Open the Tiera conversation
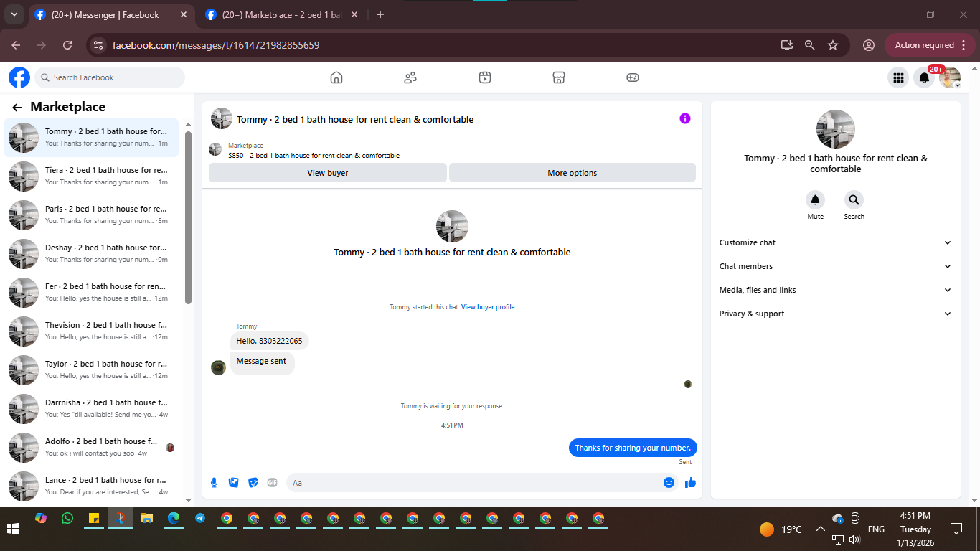Viewport: 980px width, 551px height. tap(92, 176)
